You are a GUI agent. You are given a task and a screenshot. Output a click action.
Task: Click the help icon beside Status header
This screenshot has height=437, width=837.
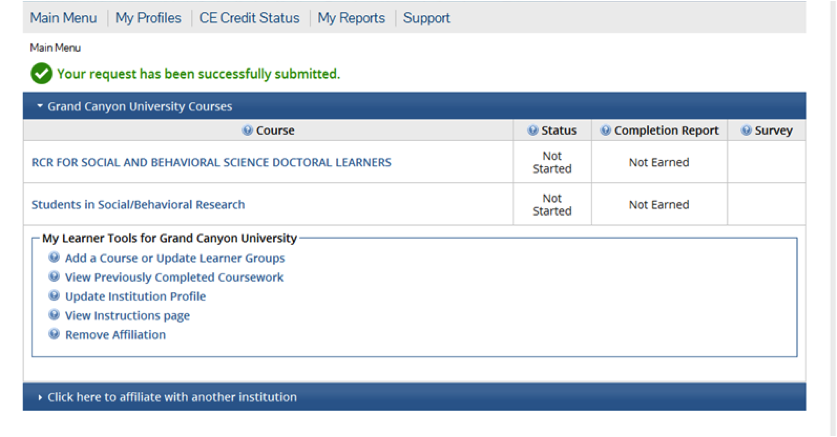pyautogui.click(x=533, y=130)
